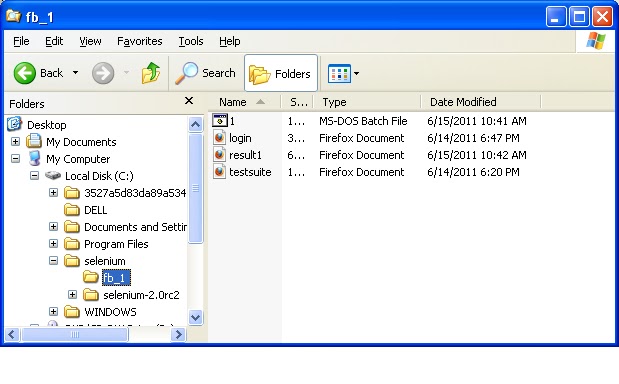This screenshot has height=384, width=619.
Task: Sort files by Date Modified column
Action: (x=480, y=102)
